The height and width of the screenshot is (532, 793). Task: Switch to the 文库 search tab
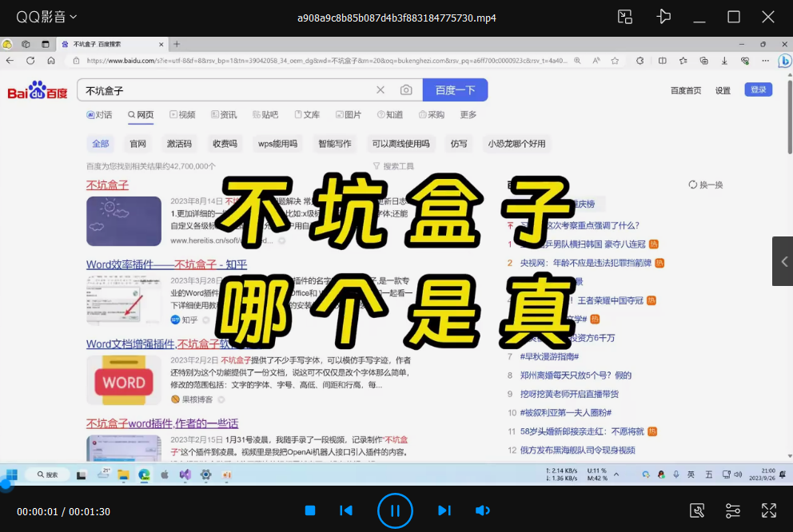307,115
